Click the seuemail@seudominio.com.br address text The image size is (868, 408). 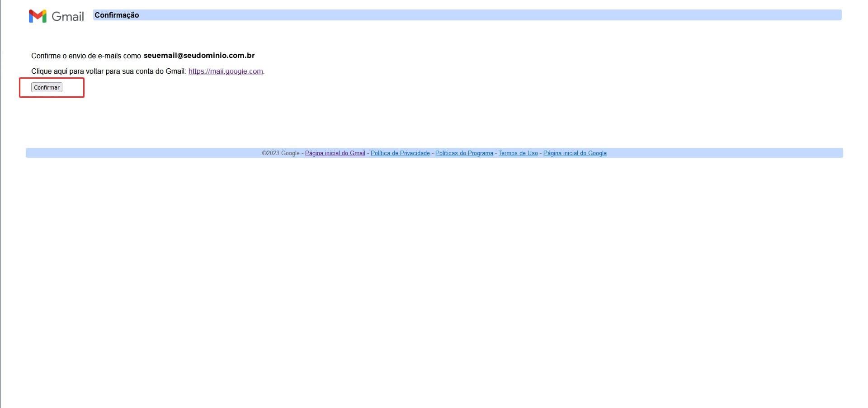199,56
